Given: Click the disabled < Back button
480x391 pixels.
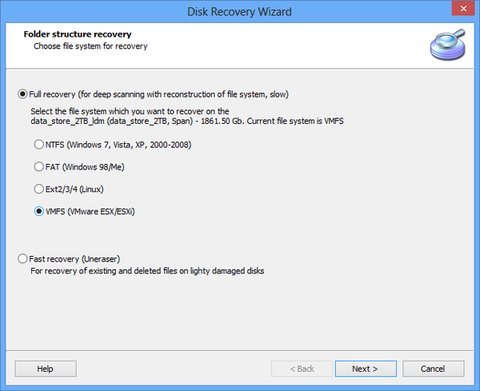Looking at the screenshot, I should [302, 369].
